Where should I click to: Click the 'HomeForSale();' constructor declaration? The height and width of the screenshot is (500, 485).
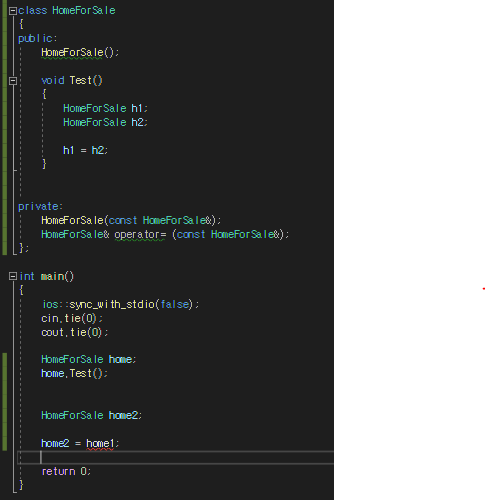[80, 53]
